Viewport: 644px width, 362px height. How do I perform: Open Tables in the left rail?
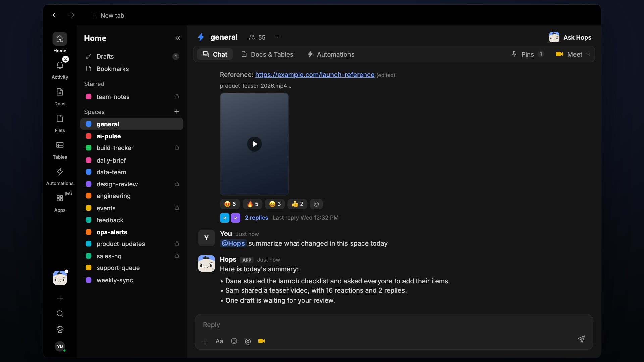point(60,150)
